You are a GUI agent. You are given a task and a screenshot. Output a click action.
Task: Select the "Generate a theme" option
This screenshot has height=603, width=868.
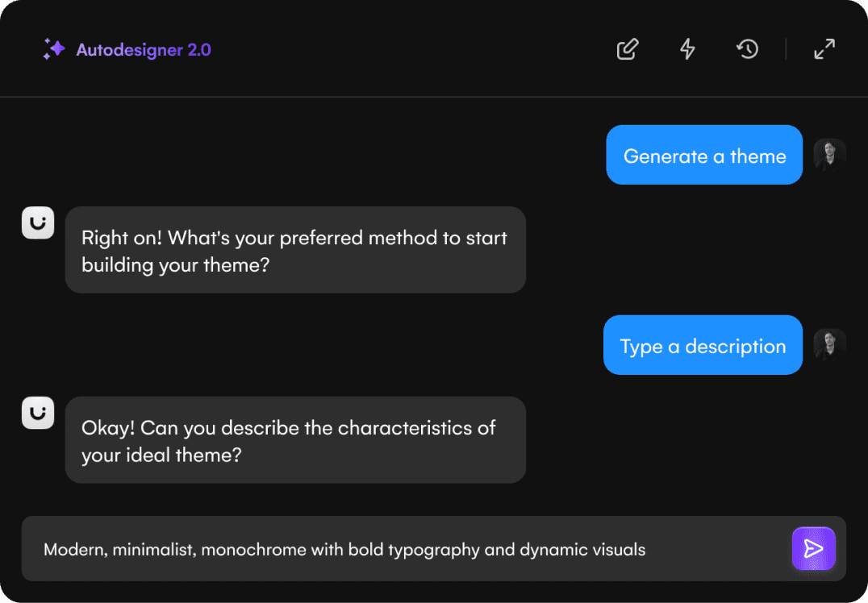pyautogui.click(x=703, y=155)
